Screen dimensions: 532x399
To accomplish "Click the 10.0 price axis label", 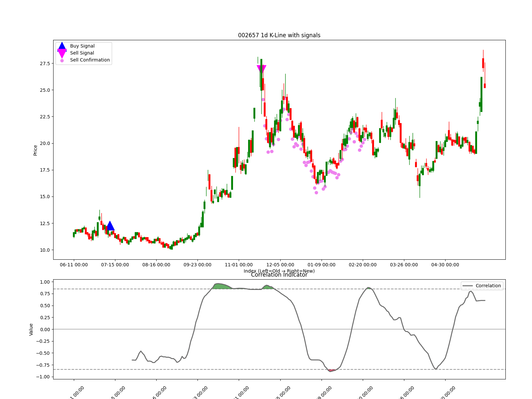I will (x=45, y=250).
